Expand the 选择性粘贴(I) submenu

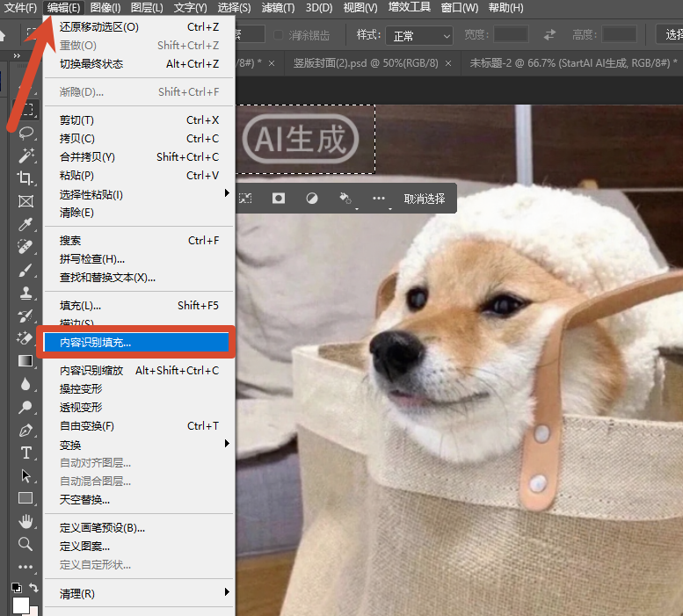[139, 194]
